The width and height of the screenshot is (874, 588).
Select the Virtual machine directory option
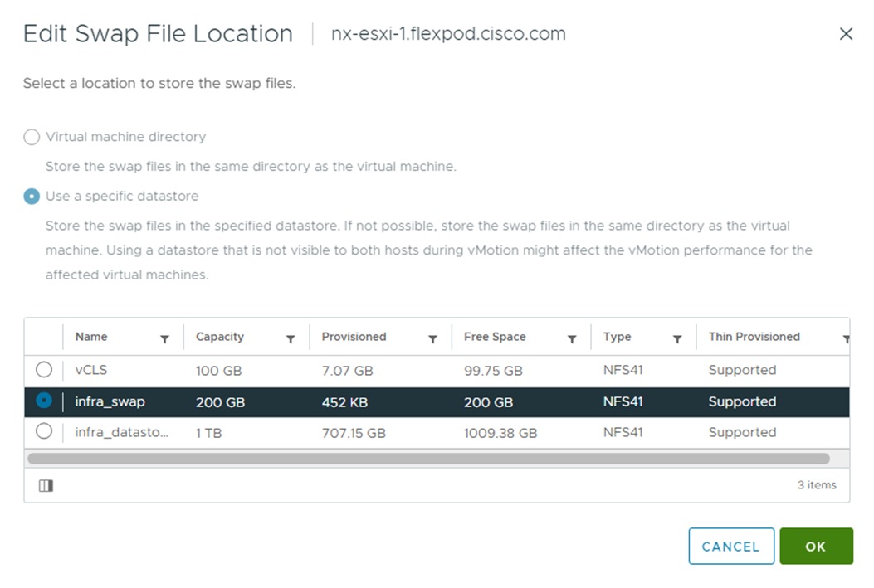click(x=32, y=137)
